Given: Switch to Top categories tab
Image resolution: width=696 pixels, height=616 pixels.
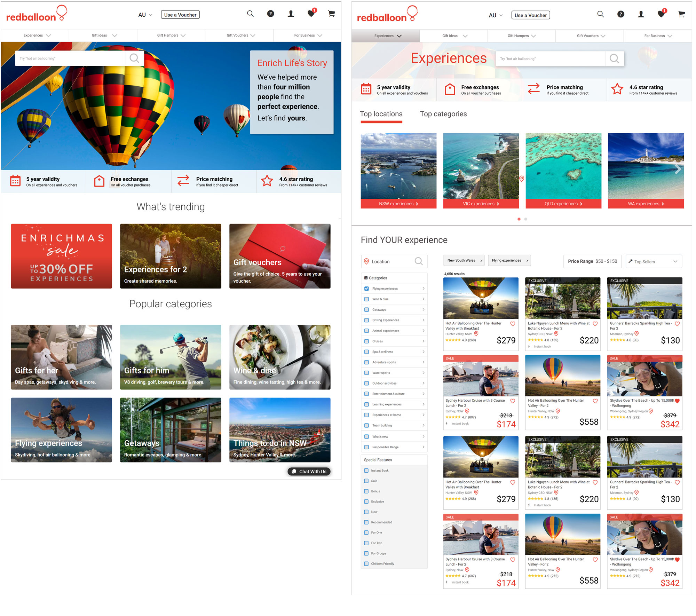Looking at the screenshot, I should 443,114.
